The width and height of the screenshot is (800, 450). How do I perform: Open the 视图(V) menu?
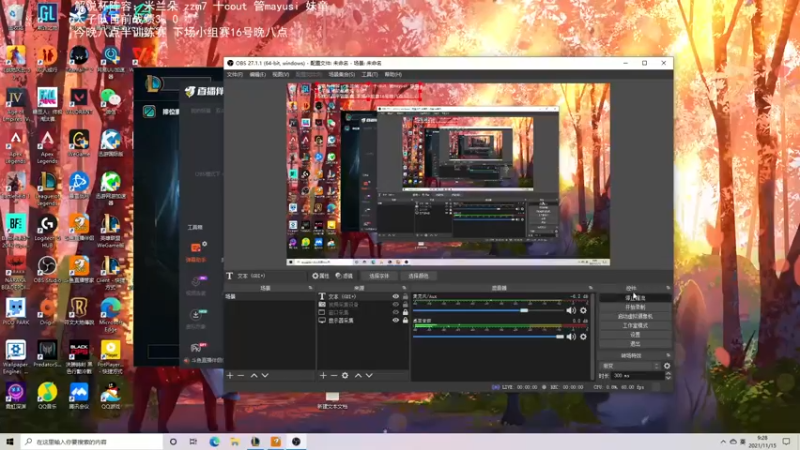281,74
